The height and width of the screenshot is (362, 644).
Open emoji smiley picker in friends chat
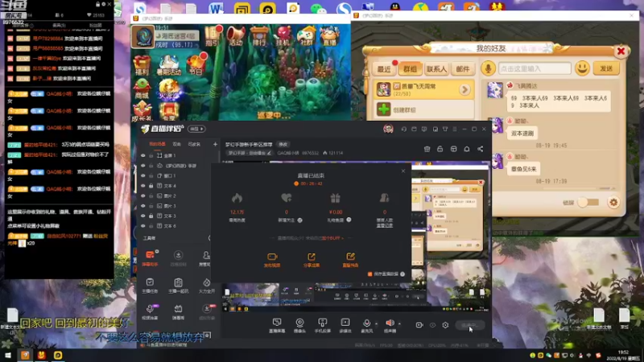[x=582, y=68]
